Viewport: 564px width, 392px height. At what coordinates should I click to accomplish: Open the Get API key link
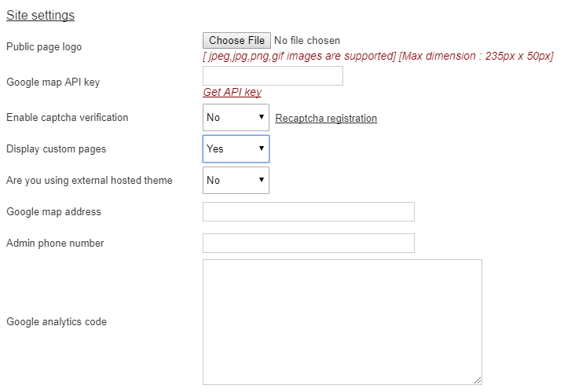[232, 92]
